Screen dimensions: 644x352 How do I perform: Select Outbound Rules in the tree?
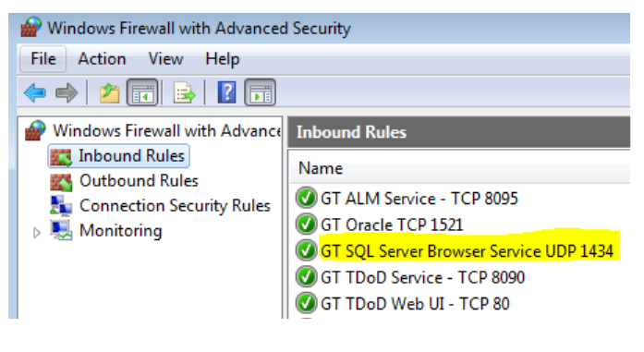(139, 181)
